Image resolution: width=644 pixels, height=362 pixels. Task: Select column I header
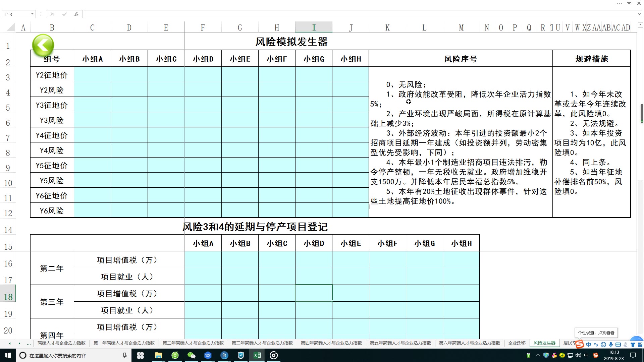pyautogui.click(x=314, y=27)
